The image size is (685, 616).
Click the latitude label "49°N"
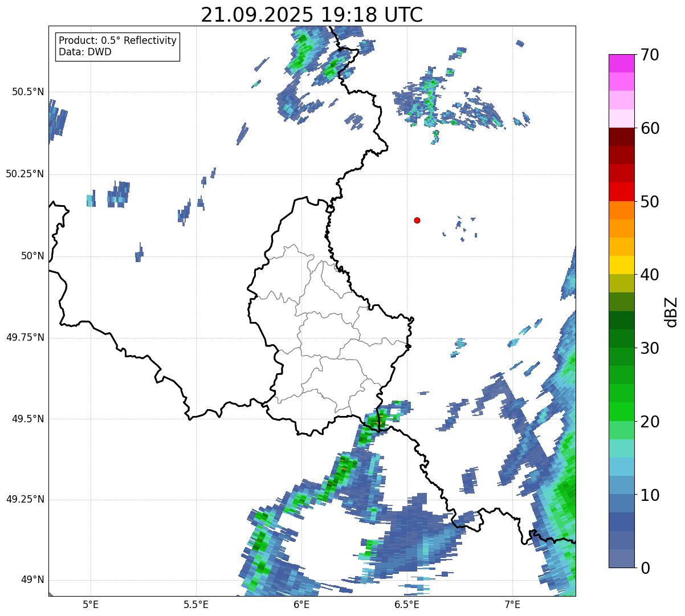pos(32,580)
